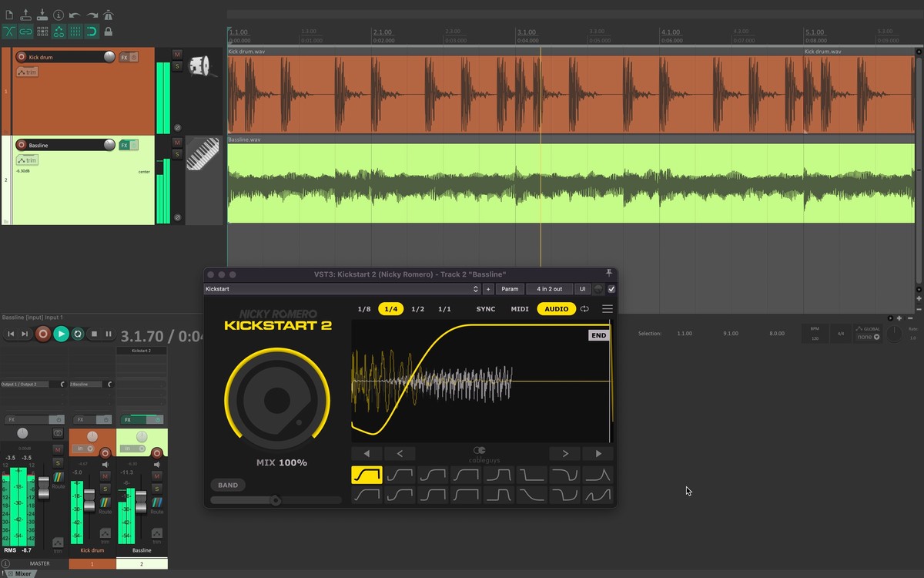Screen dimensions: 924x578
Task: Open Kickstart 2 hamburger menu icon
Action: [608, 309]
